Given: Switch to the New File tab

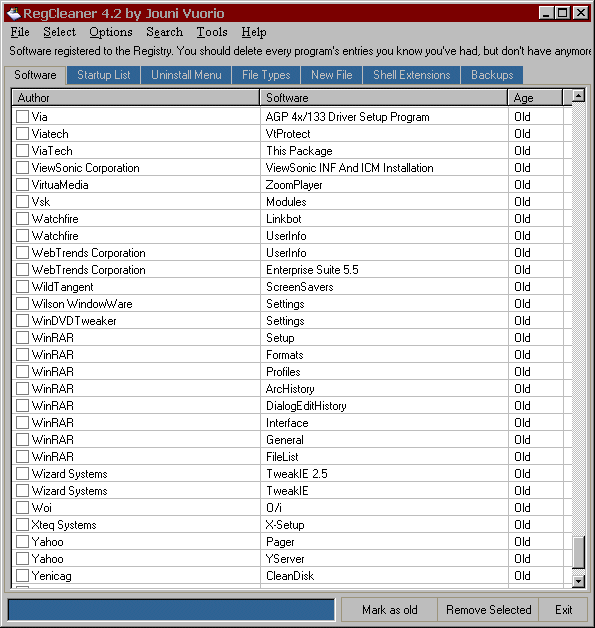Looking at the screenshot, I should tap(332, 75).
